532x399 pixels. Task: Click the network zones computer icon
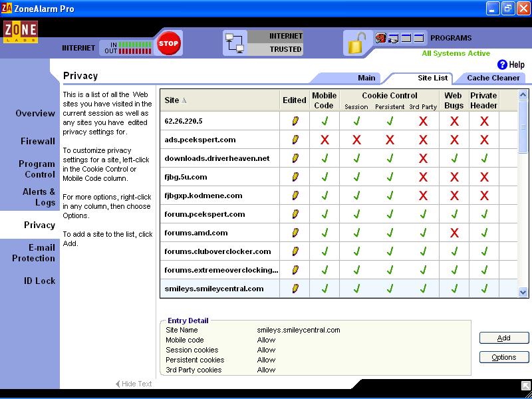[235, 43]
